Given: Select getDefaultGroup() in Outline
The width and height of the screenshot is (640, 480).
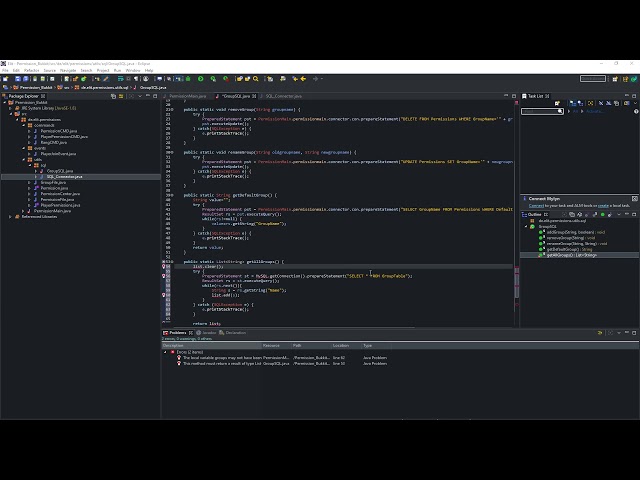Looking at the screenshot, I should click(569, 249).
